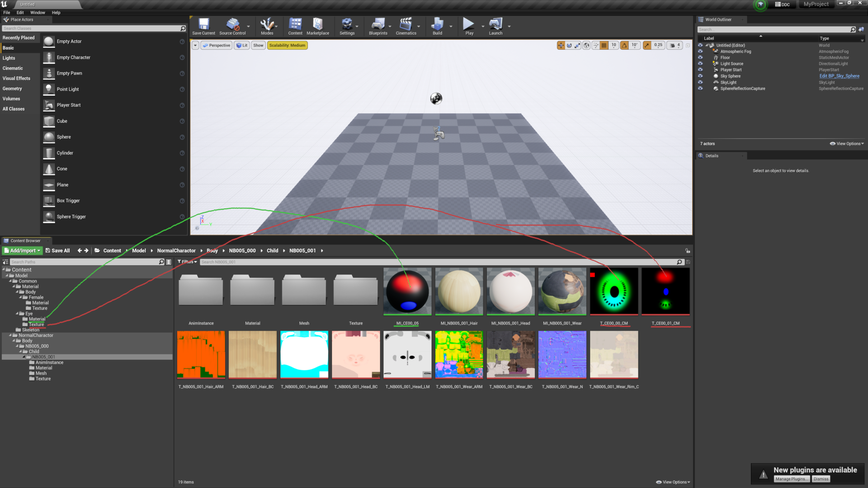This screenshot has width=868, height=488.
Task: Toggle surface snapping icon in viewport
Action: pos(596,45)
